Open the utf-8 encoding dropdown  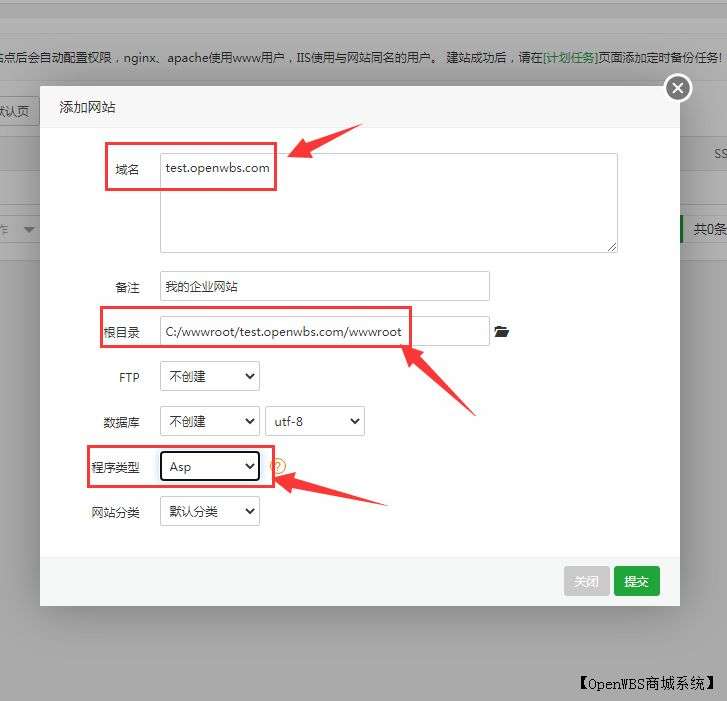(314, 422)
